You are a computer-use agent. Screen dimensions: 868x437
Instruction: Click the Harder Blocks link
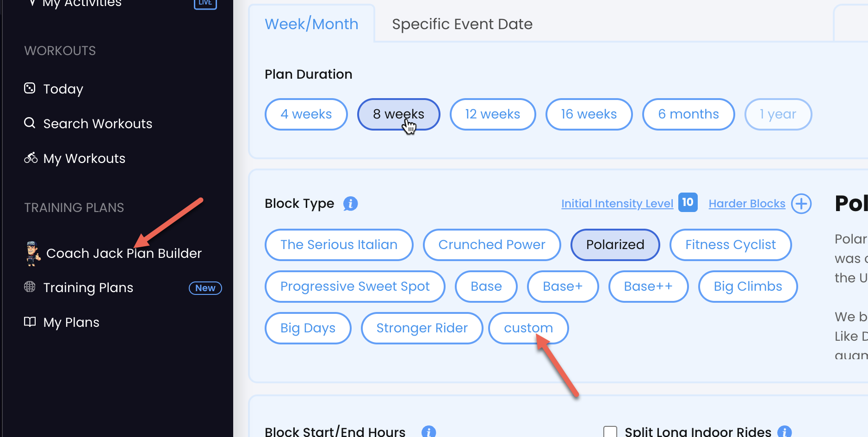point(747,204)
